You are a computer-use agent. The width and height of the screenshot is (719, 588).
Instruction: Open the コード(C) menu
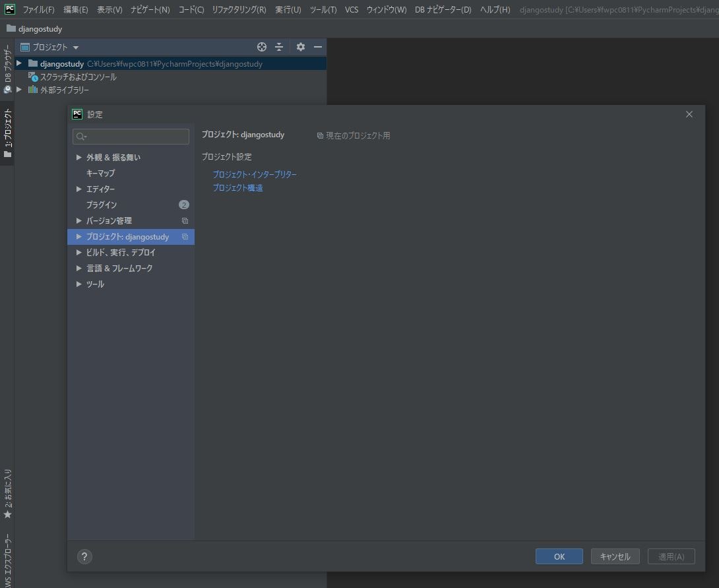[x=191, y=10]
